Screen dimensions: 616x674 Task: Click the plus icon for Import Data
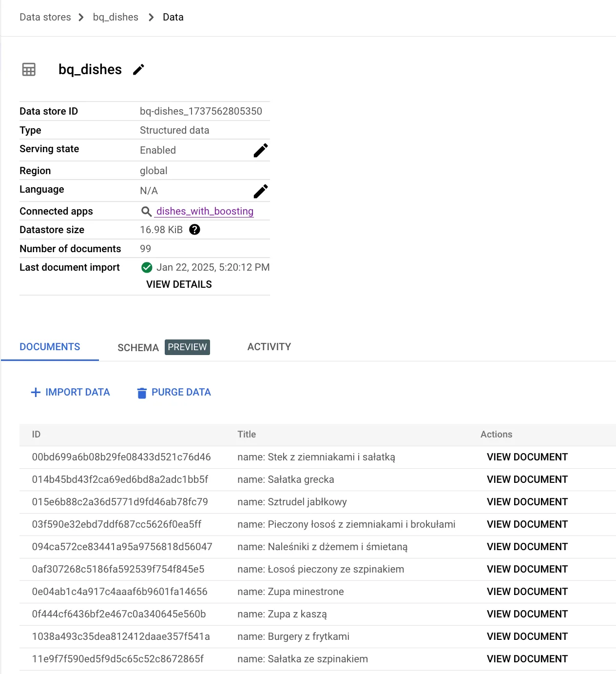pyautogui.click(x=36, y=393)
